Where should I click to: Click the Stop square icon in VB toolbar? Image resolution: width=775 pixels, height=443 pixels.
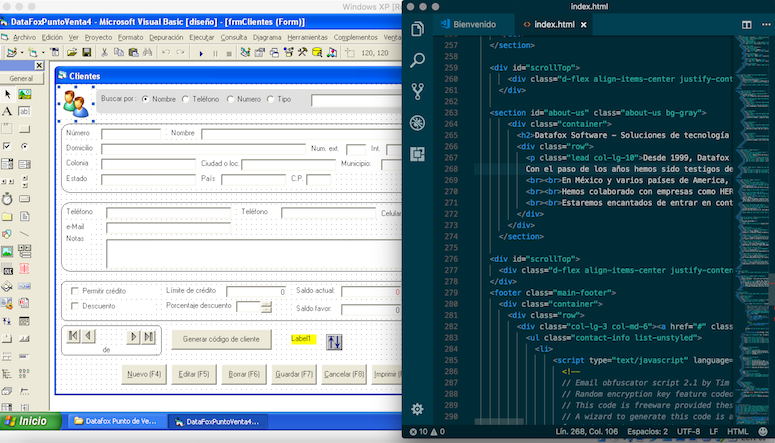[x=229, y=53]
